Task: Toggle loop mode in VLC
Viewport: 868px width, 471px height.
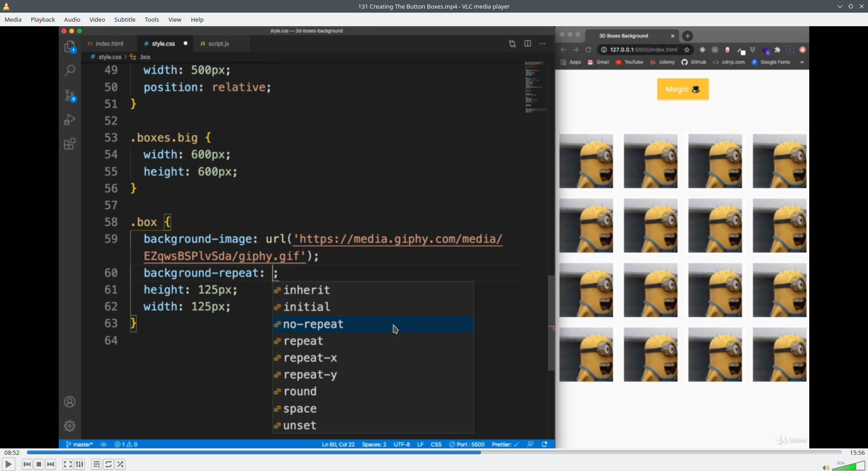Action: (108, 464)
